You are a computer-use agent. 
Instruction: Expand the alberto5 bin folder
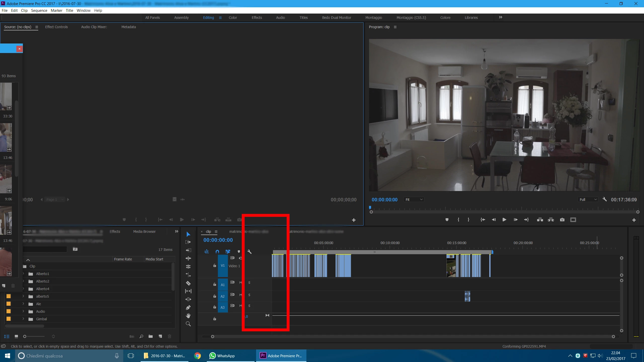point(23,296)
